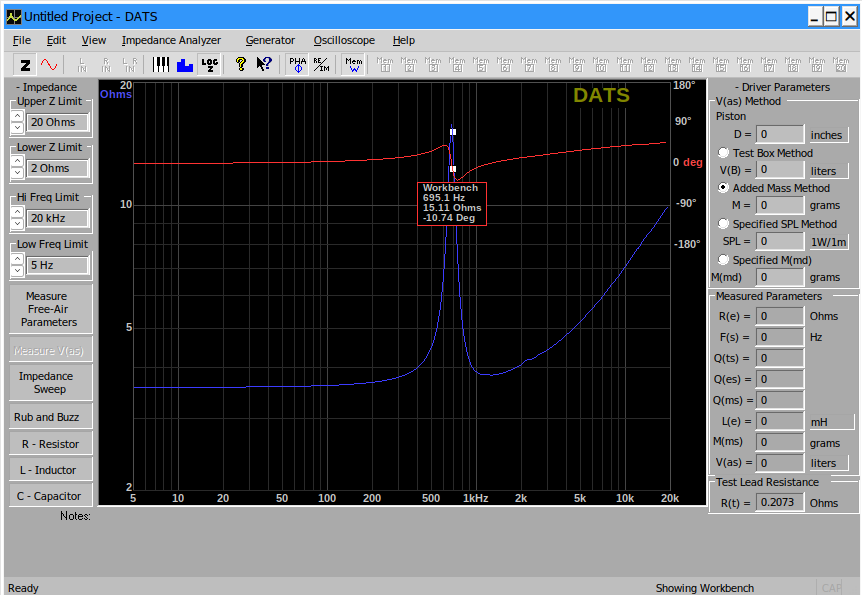Select the Added Mass Method radio button

(x=723, y=188)
